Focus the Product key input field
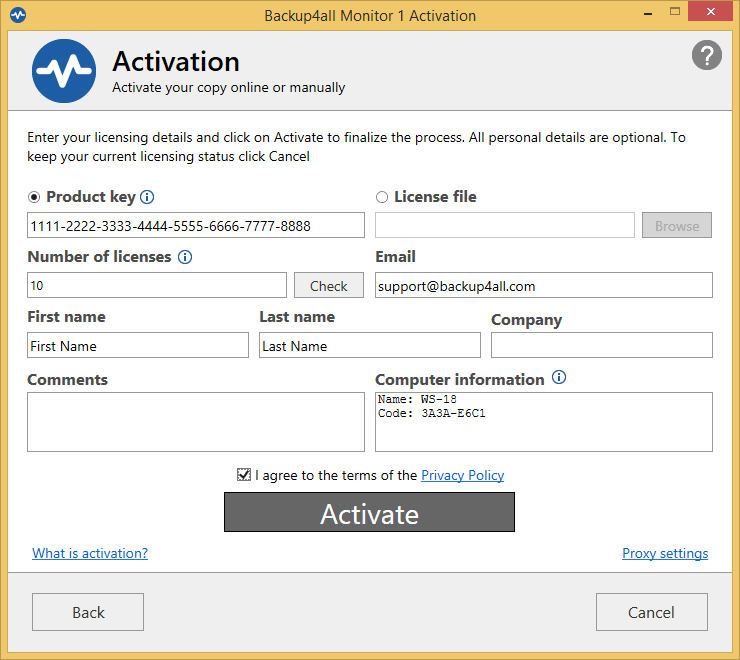 click(196, 225)
